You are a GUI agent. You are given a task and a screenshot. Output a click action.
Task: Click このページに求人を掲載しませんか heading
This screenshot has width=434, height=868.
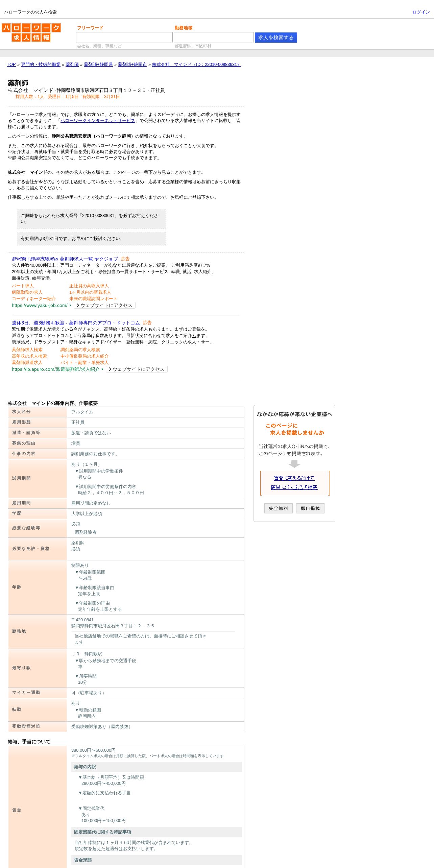pos(294,429)
